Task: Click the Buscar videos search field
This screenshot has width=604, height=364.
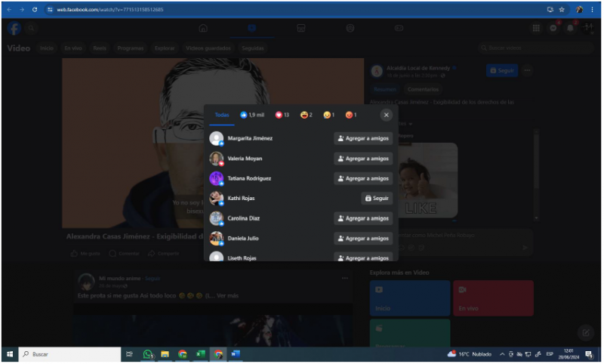Action: tap(535, 48)
